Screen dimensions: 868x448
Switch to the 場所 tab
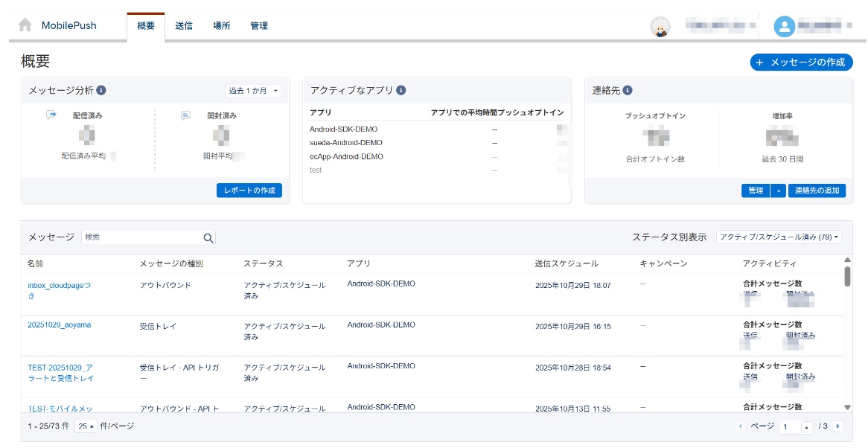click(x=221, y=26)
